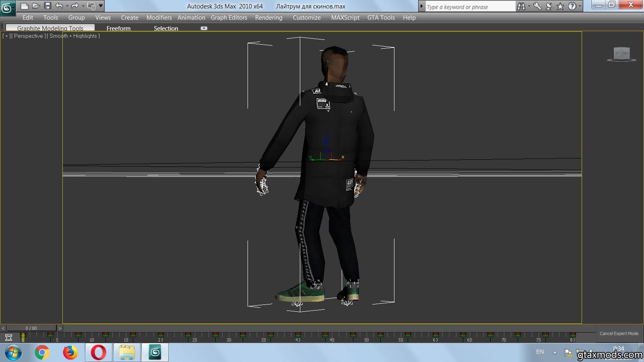
Task: Click the binoculars search icon
Action: point(521,6)
